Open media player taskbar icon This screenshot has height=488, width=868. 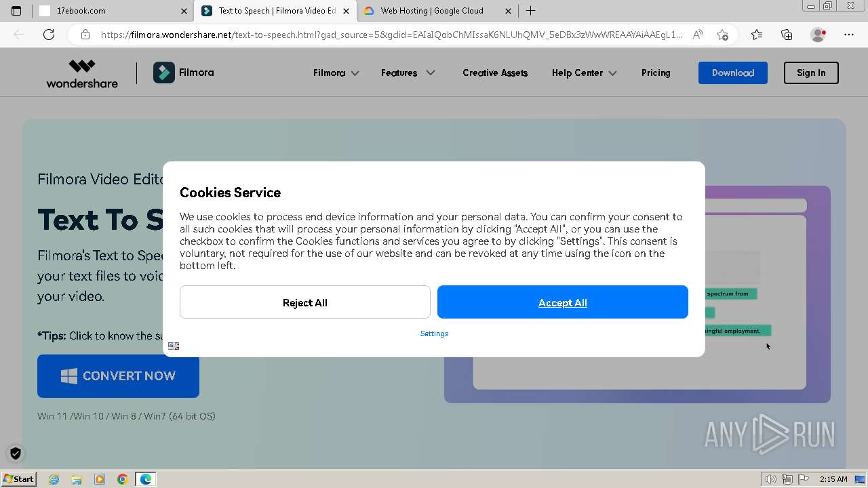(100, 479)
